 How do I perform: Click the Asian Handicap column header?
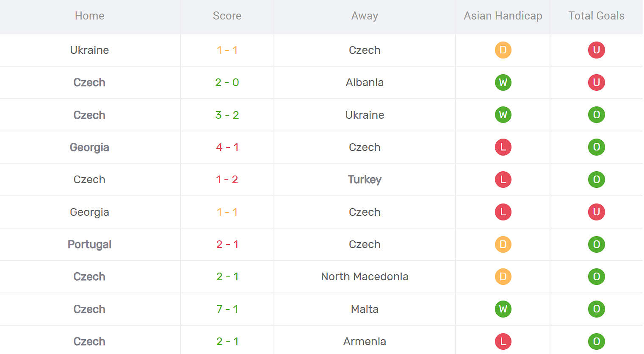coord(503,16)
